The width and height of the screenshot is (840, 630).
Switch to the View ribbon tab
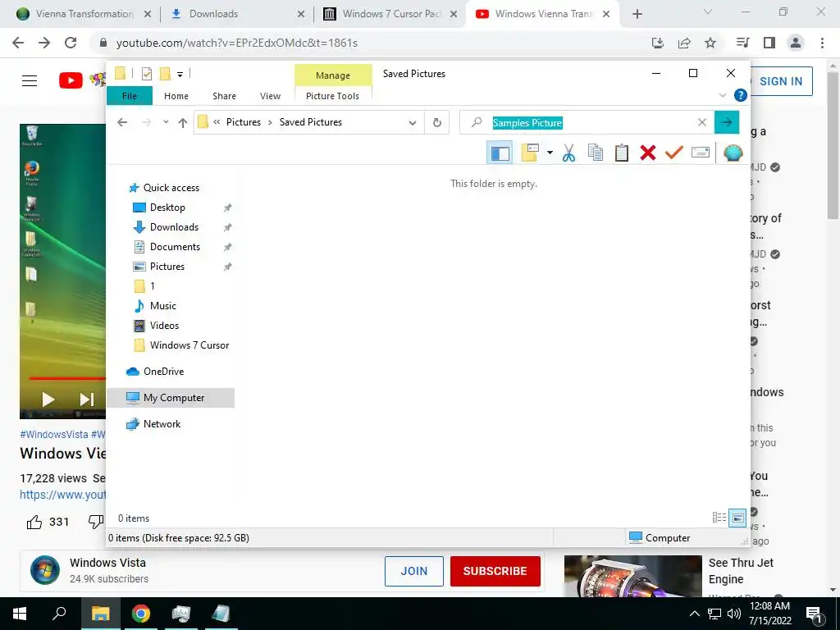[x=270, y=96]
